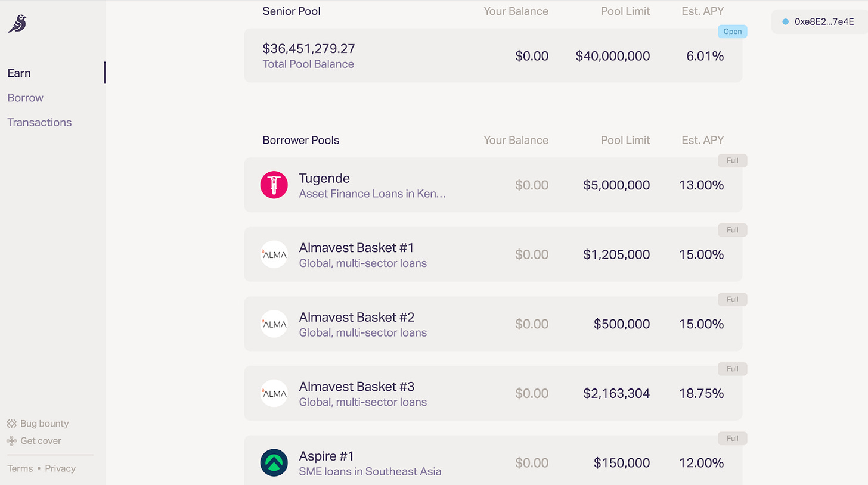Select the Tugende borrower pool
The height and width of the screenshot is (485, 868).
coord(493,185)
